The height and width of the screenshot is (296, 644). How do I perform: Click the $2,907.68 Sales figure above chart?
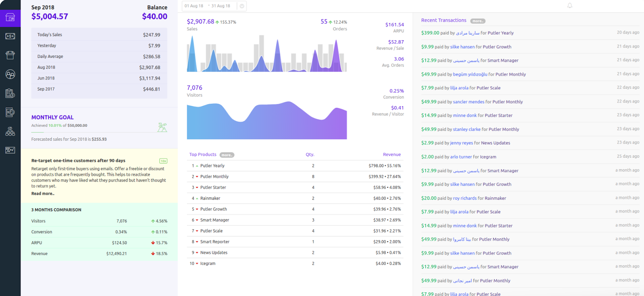[200, 21]
